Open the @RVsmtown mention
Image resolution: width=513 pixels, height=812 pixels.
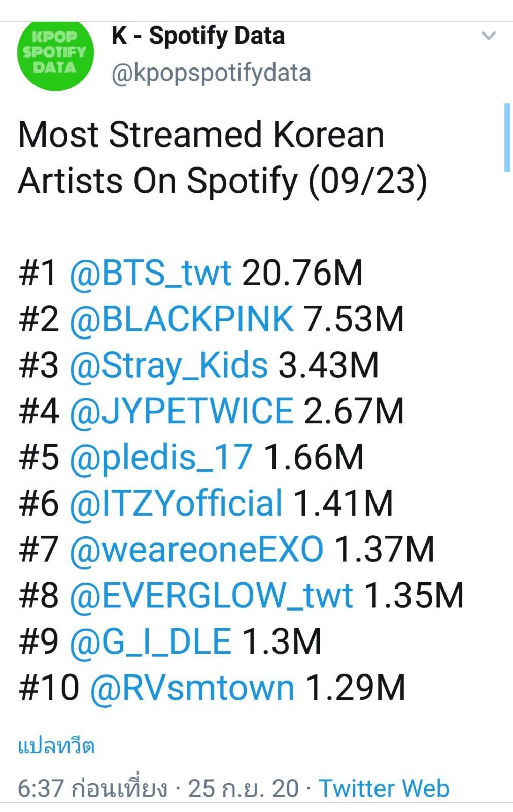tap(192, 688)
